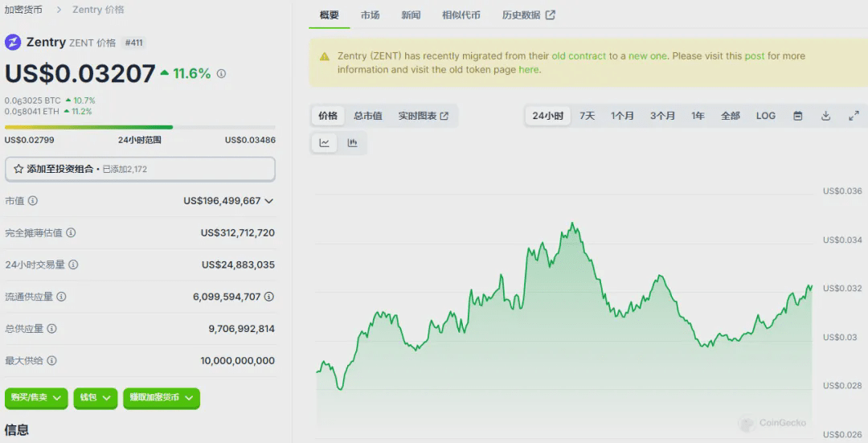Open info icon next to 市值
The image size is (868, 443).
33,200
